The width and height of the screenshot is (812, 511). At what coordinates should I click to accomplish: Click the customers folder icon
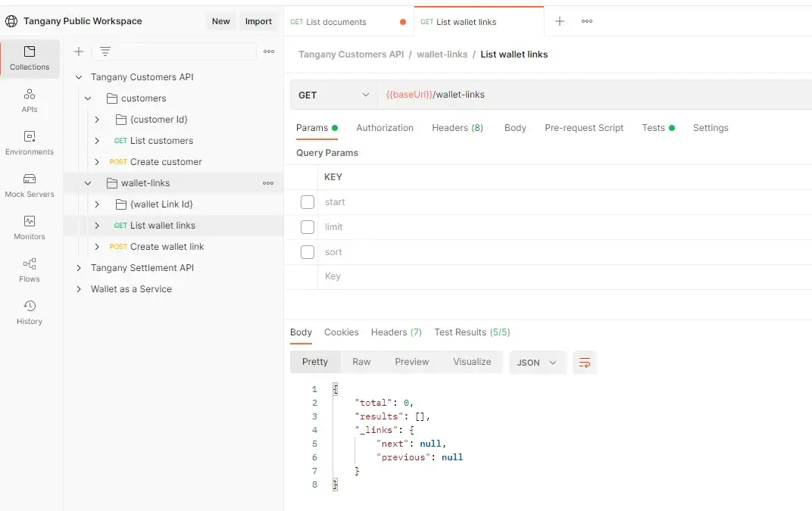(112, 98)
